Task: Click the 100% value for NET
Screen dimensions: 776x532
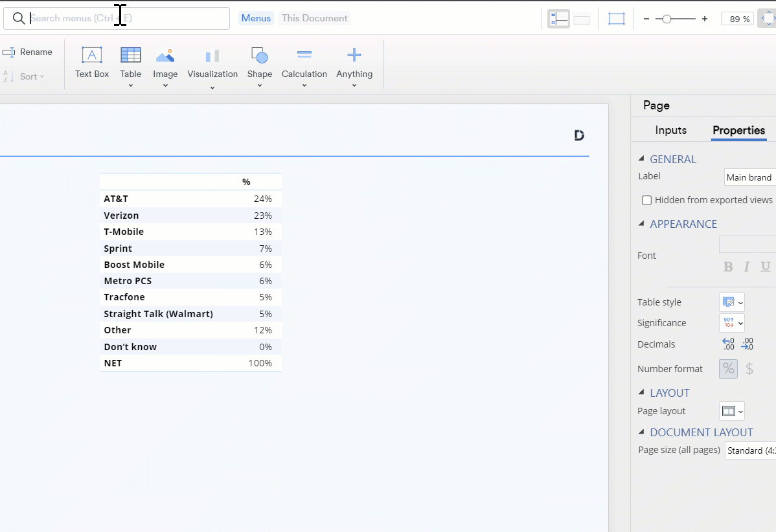Action: click(x=260, y=363)
